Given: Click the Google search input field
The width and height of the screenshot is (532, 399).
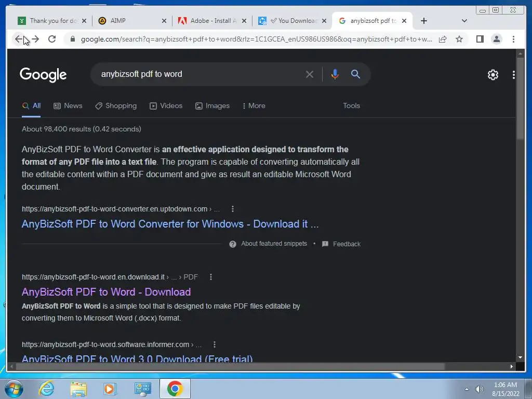Looking at the screenshot, I should click(x=200, y=74).
